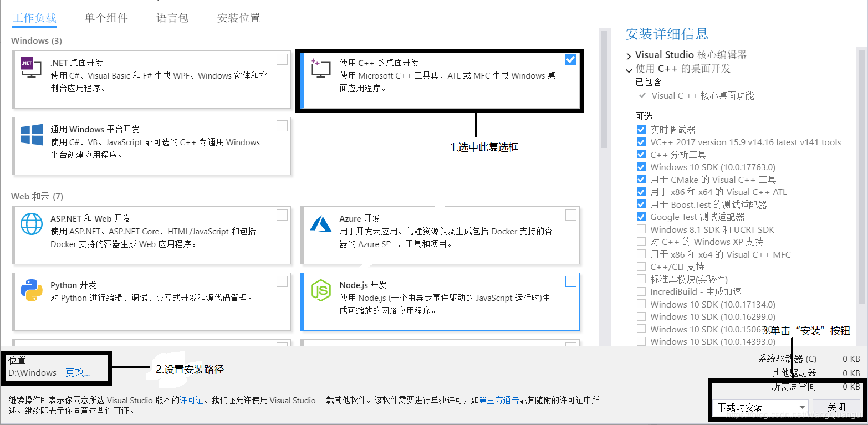Expand Visual Studio 核心编辑器 section

click(629, 56)
